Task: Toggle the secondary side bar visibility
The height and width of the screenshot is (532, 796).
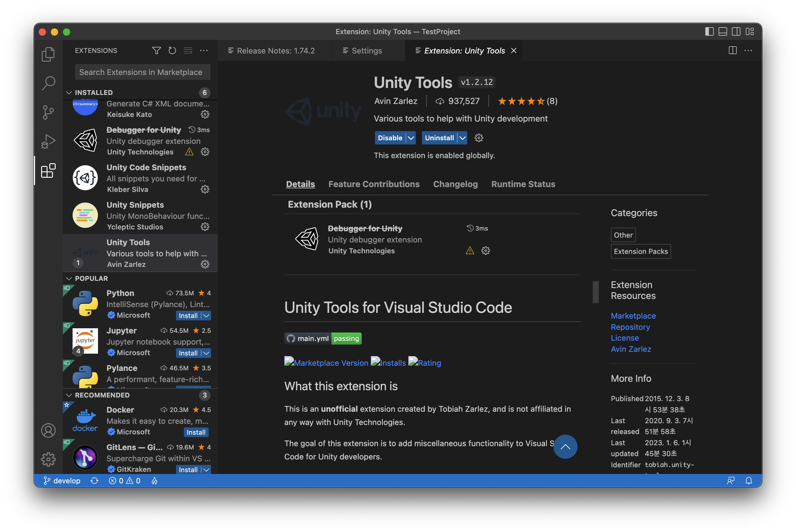Action: pyautogui.click(x=736, y=31)
